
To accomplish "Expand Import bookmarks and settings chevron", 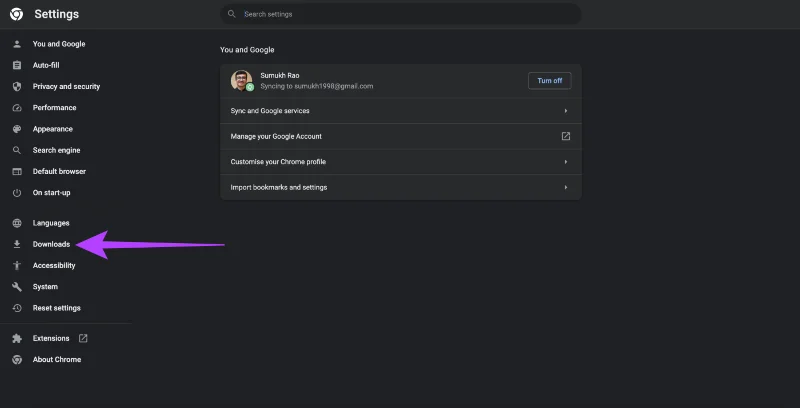I will point(565,187).
